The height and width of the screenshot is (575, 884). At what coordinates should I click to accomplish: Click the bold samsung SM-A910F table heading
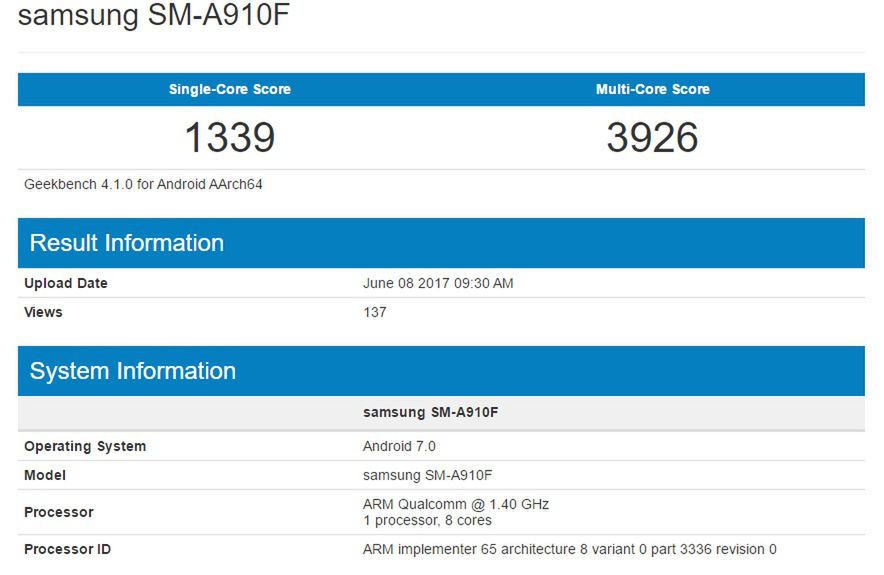(431, 412)
